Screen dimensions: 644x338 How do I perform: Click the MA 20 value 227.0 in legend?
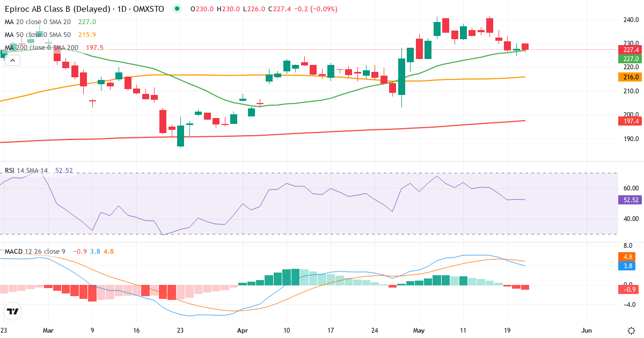[x=87, y=22]
